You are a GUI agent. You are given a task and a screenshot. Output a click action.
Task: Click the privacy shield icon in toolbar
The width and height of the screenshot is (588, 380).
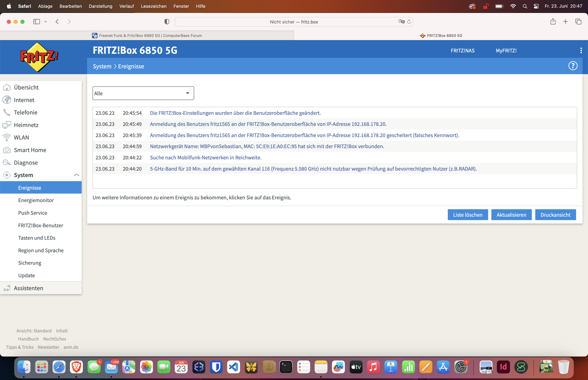coord(167,22)
